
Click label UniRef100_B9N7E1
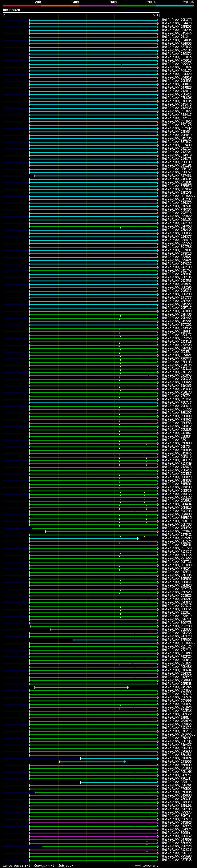tap(177, 619)
